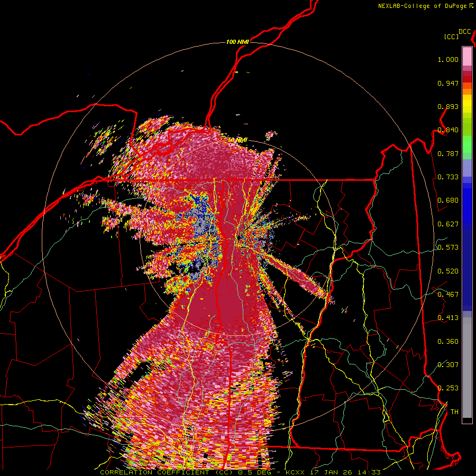Click the 0.787 scale value
This screenshot has height=476, width=476.
click(x=448, y=153)
